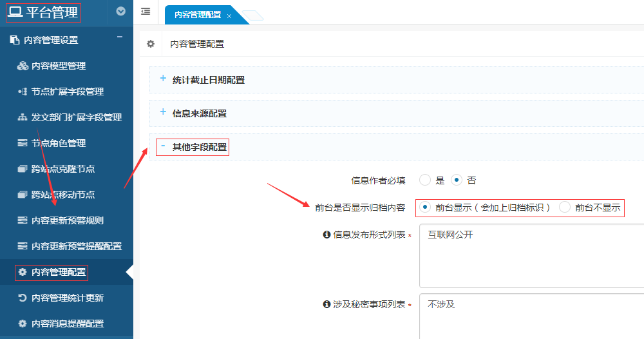The height and width of the screenshot is (339, 644).
Task: Click the 发文部门扩展字段管理 sitemap icon
Action: point(23,117)
